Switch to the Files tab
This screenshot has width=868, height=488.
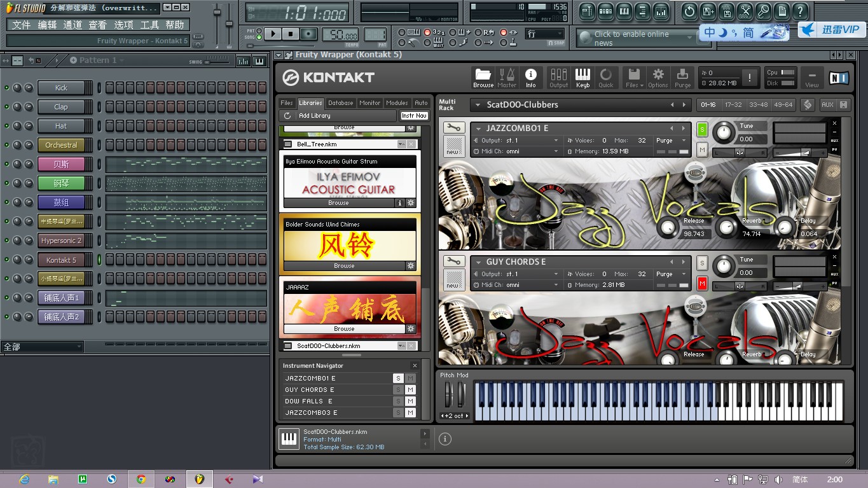pos(287,103)
